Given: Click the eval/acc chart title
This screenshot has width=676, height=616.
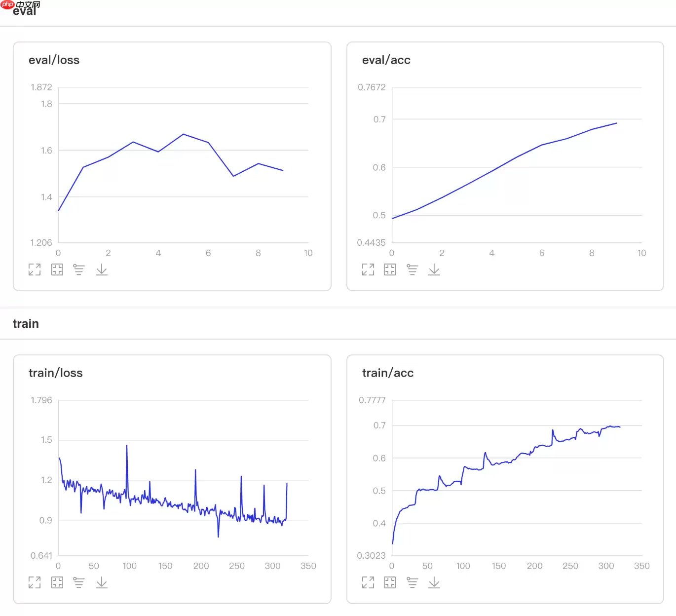Looking at the screenshot, I should (x=386, y=60).
